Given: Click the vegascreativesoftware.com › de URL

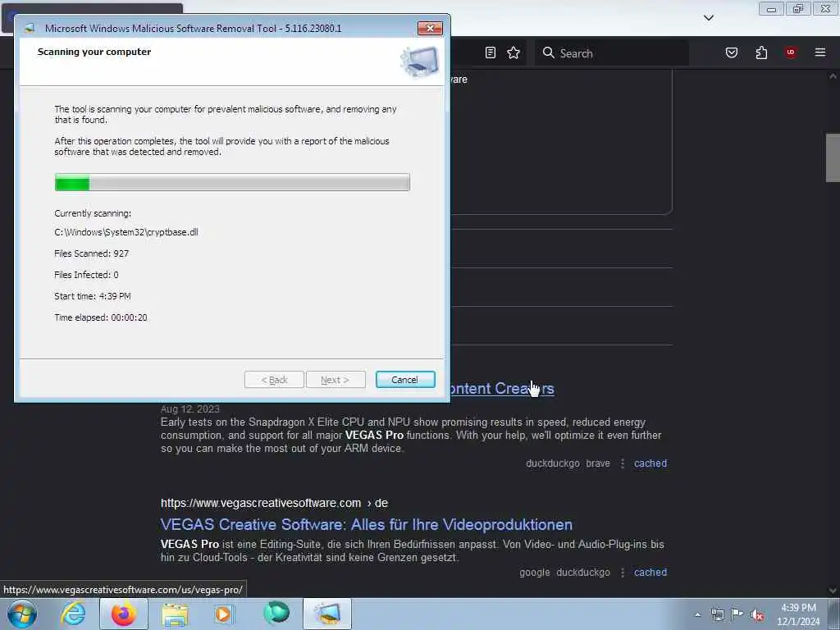Looking at the screenshot, I should [x=274, y=503].
